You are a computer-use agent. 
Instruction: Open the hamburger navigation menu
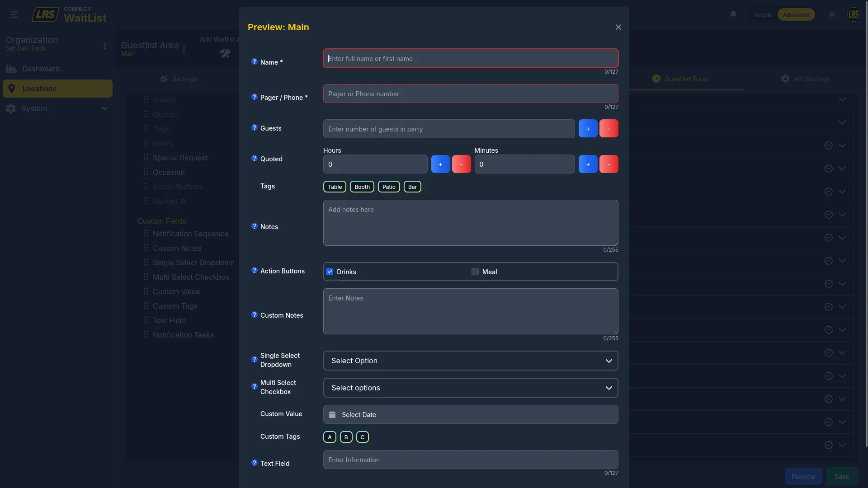[x=14, y=14]
